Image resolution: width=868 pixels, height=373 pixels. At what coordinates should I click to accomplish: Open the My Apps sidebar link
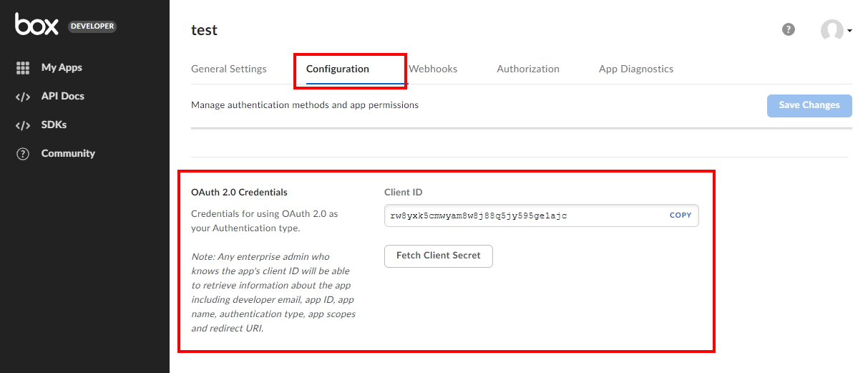(x=62, y=68)
